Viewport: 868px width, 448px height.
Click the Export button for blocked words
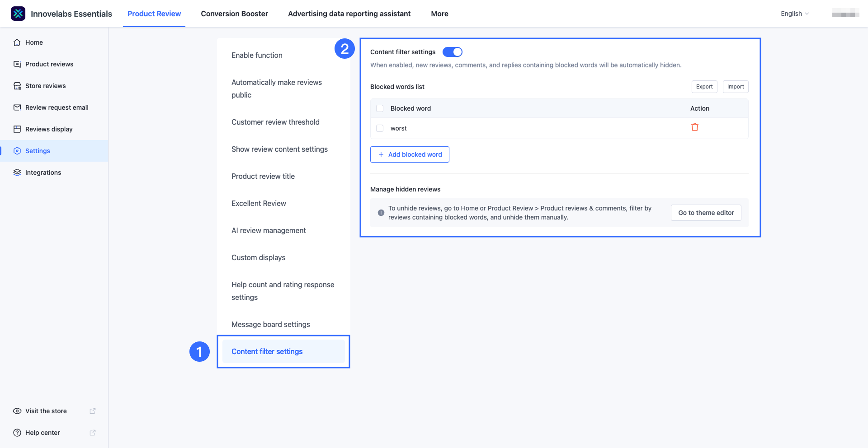tap(704, 87)
